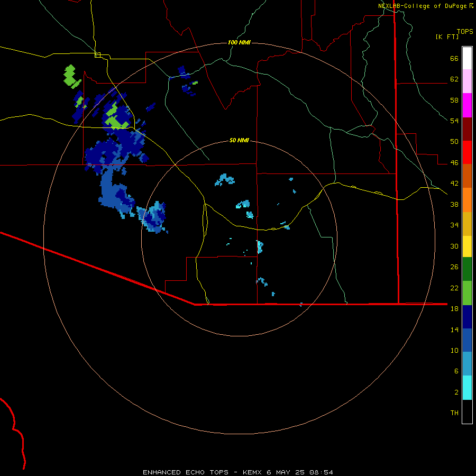Screen dimensions: 476x476
Task: Click the black TH legend swatch
Action: tap(467, 411)
